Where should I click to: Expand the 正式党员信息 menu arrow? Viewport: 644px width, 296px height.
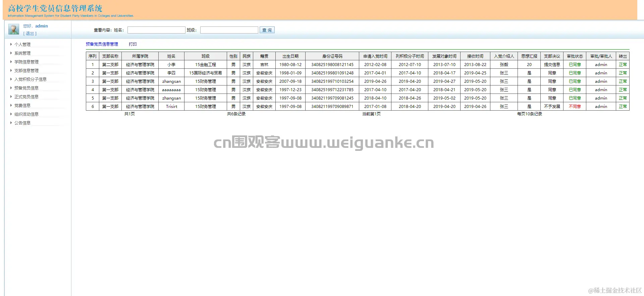11,97
